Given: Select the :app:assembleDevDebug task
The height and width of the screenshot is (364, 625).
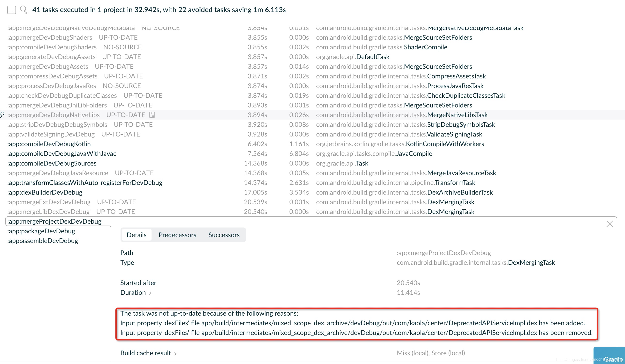Looking at the screenshot, I should click(43, 241).
